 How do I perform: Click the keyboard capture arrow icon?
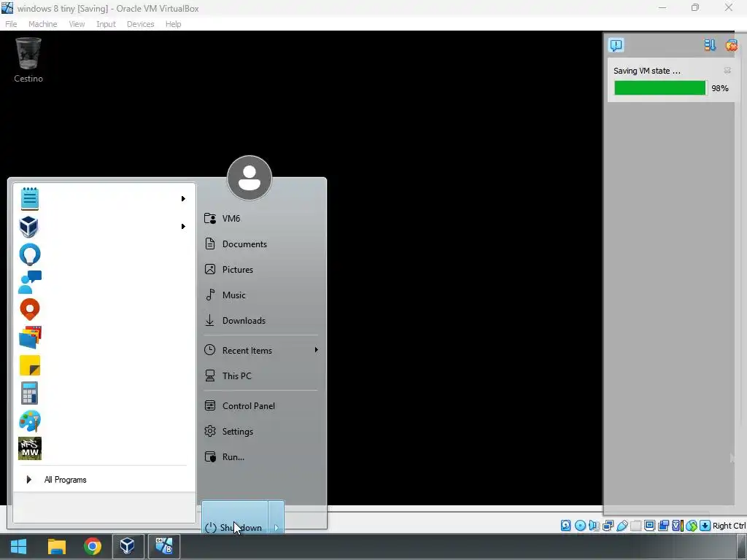click(x=705, y=525)
